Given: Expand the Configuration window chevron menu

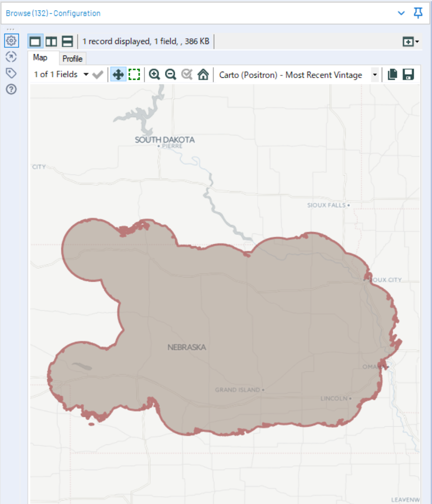Looking at the screenshot, I should [x=401, y=13].
